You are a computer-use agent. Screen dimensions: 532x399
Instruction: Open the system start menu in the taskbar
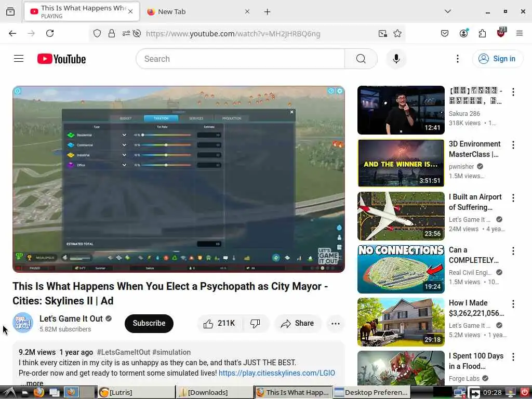point(8,392)
